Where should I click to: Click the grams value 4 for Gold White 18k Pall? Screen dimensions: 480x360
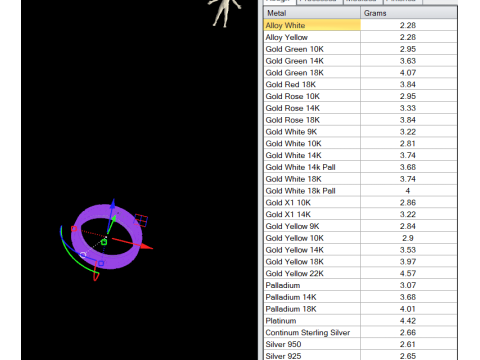tap(408, 191)
